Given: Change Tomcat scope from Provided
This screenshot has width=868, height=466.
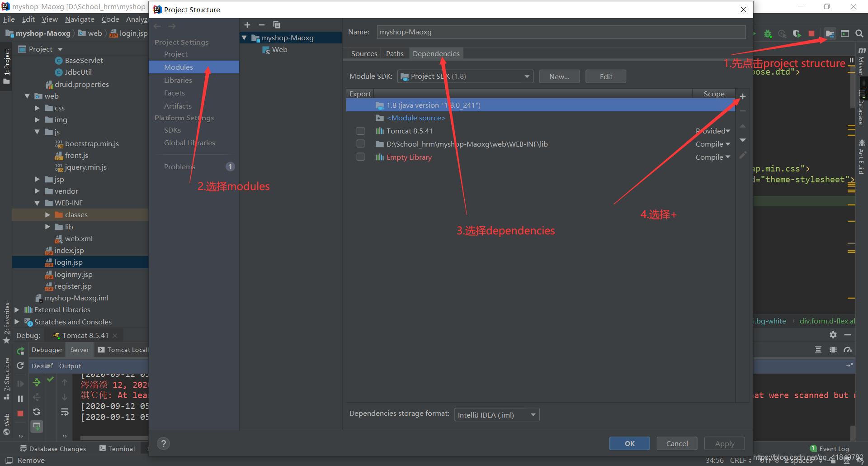Looking at the screenshot, I should coord(713,131).
